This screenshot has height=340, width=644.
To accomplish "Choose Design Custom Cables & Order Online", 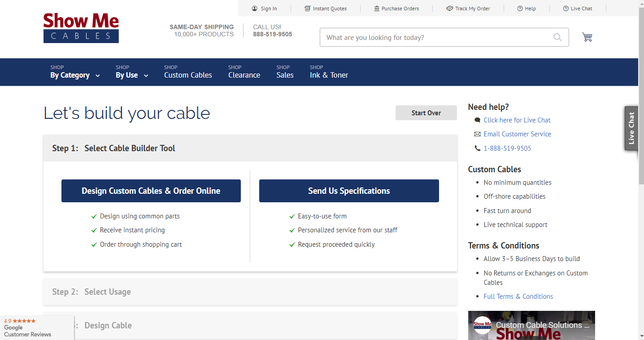I will 151,191.
